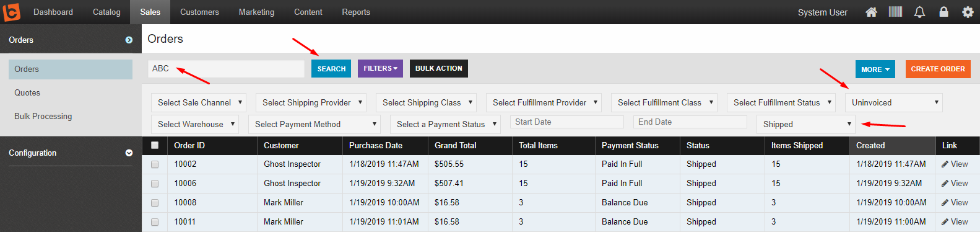Image resolution: width=980 pixels, height=232 pixels.
Task: Click pencil View icon for order 10002
Action: (x=945, y=164)
